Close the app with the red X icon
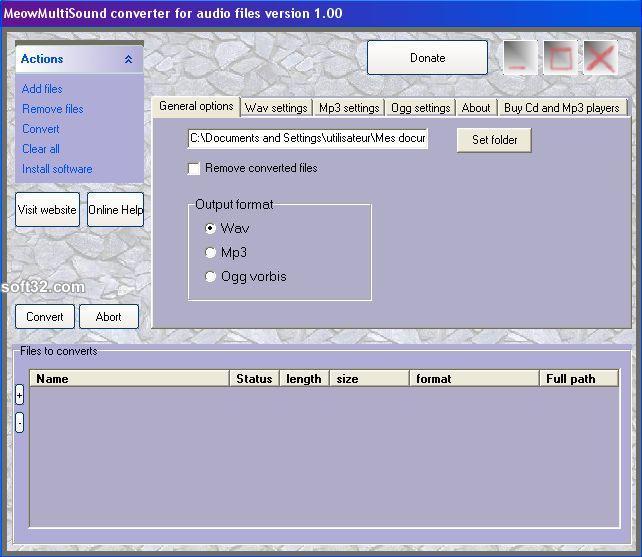The width and height of the screenshot is (642, 557). point(600,58)
